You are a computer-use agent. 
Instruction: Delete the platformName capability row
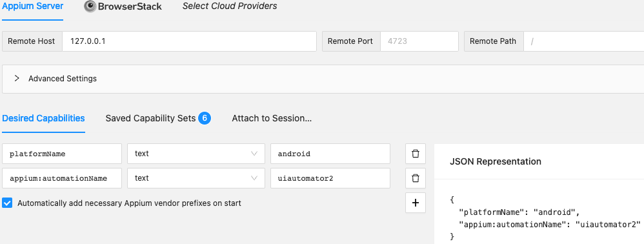pos(415,154)
